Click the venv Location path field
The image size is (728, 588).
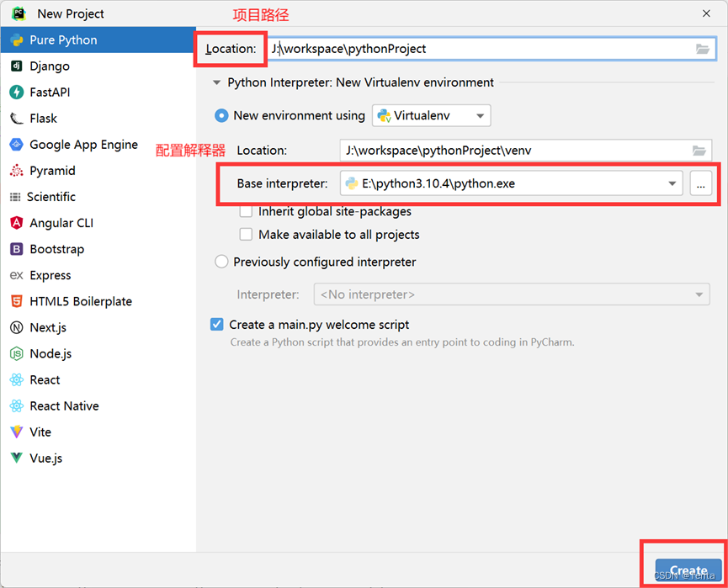pyautogui.click(x=525, y=151)
